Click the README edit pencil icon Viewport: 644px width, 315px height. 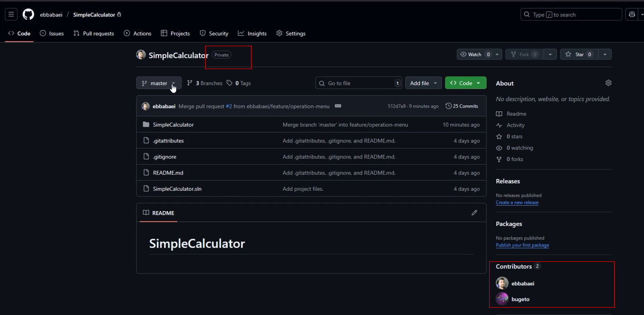474,213
